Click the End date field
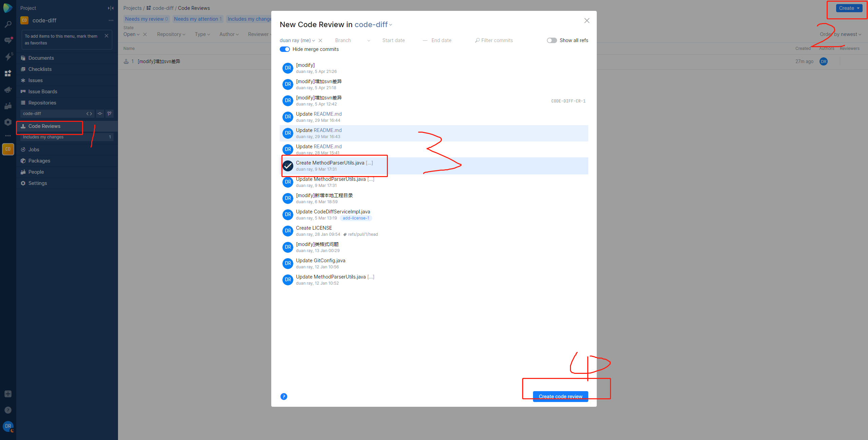This screenshot has height=440, width=868. click(441, 40)
